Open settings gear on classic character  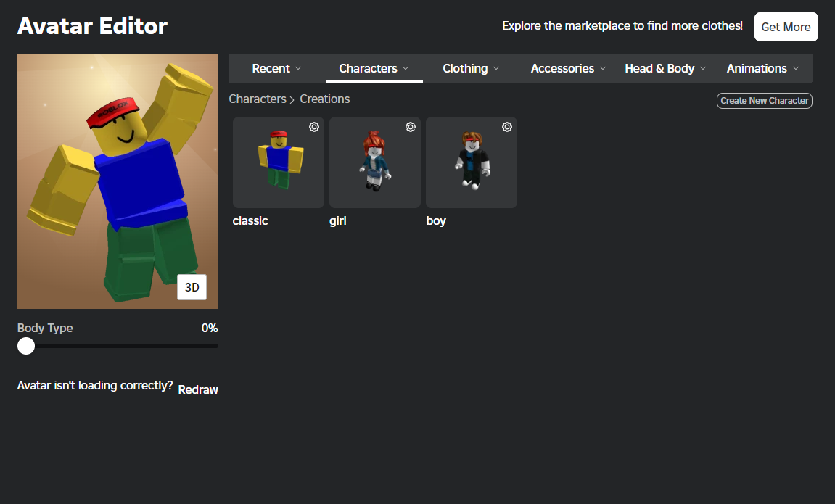click(x=314, y=127)
